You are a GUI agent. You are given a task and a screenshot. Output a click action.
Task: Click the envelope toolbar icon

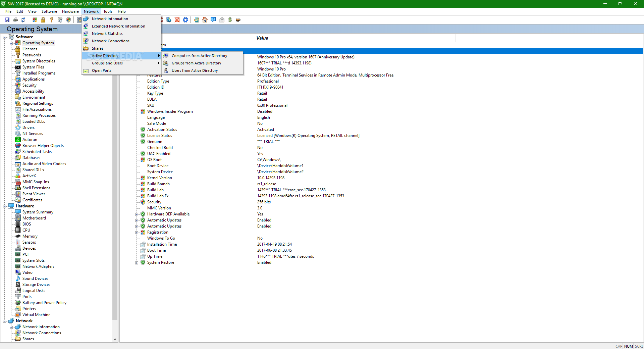tap(222, 20)
